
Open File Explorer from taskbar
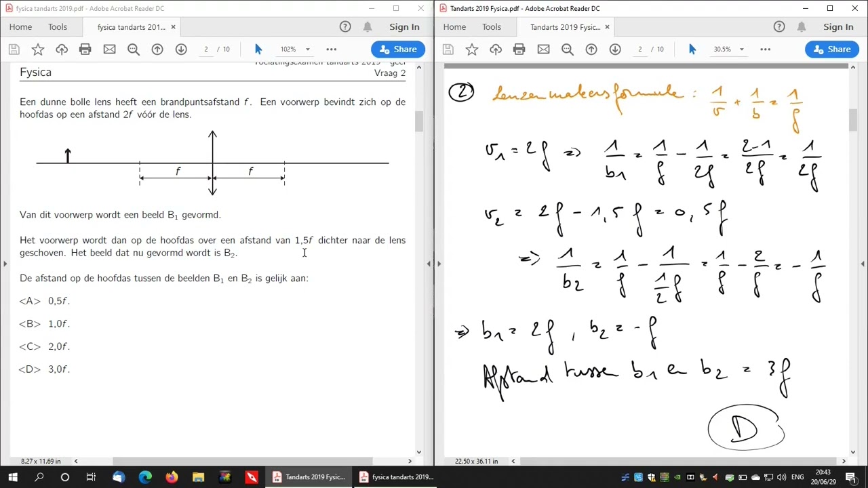[x=198, y=477]
